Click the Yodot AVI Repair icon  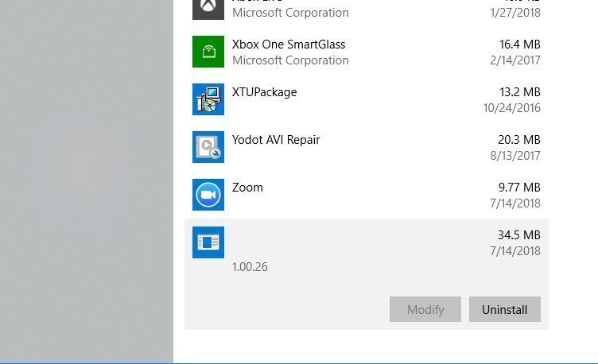(208, 147)
